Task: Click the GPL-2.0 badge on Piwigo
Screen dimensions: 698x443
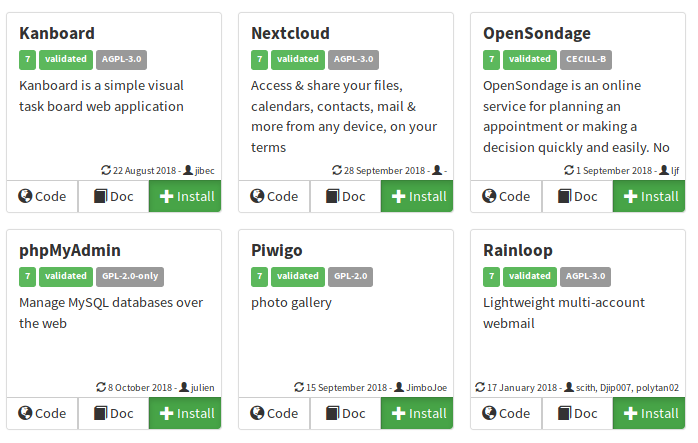Action: point(351,276)
